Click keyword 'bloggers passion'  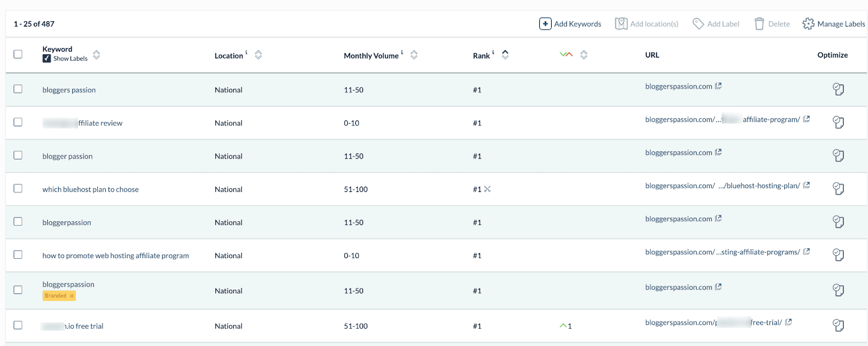[x=69, y=90]
